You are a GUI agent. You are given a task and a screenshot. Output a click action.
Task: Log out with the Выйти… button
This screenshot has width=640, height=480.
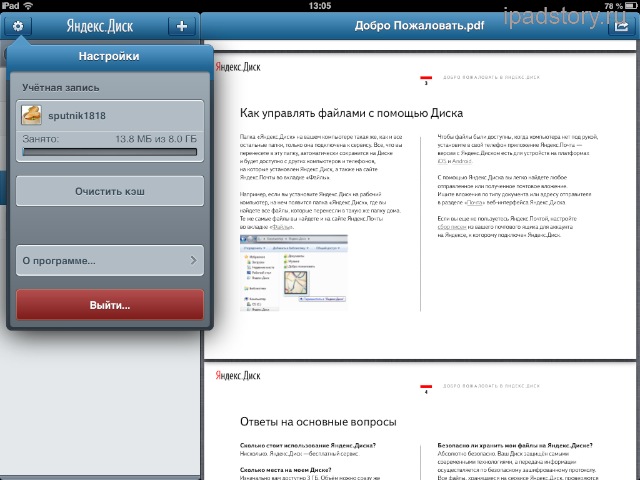pos(110,305)
